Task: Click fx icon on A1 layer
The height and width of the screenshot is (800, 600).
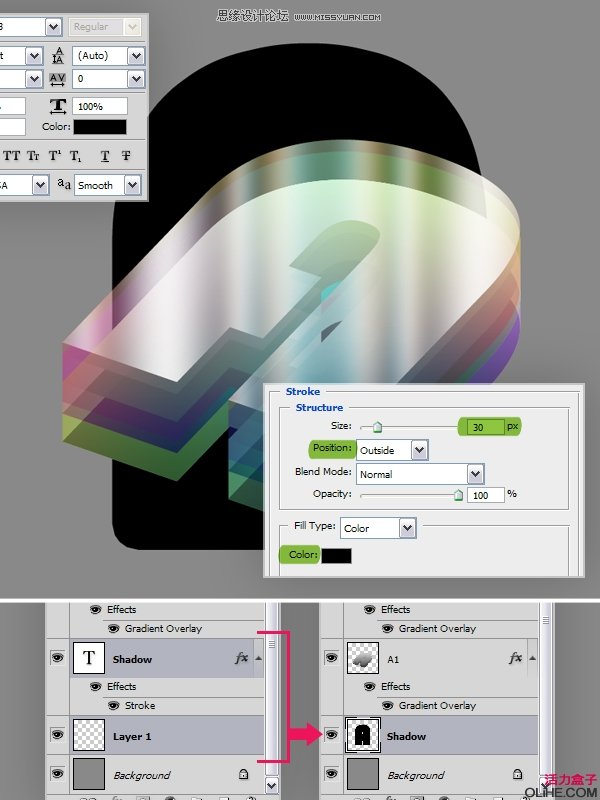Action: tap(515, 658)
